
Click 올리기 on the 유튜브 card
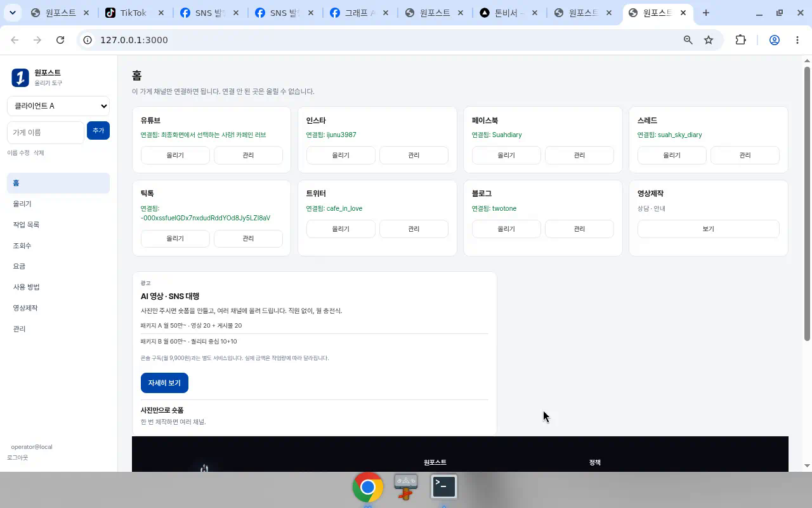175,155
